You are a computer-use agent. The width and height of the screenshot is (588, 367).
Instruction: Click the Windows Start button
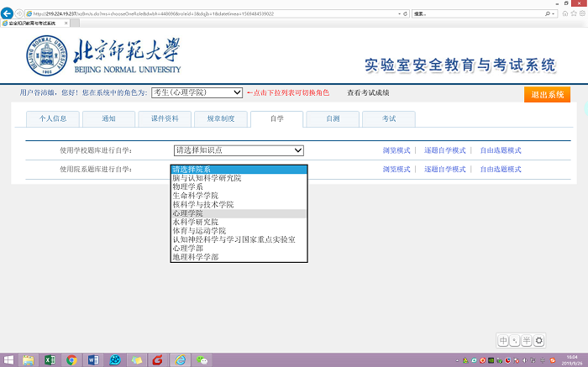[x=8, y=359]
